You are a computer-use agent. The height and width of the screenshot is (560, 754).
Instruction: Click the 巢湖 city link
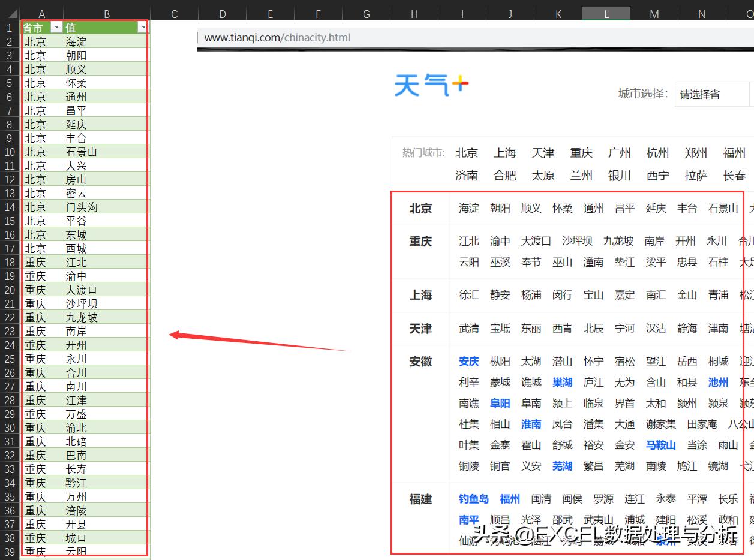coord(562,382)
